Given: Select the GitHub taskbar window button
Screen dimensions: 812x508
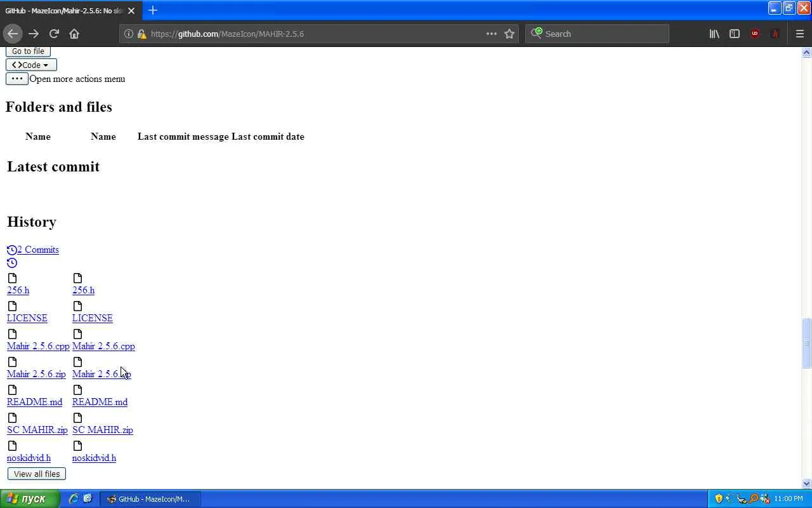Looking at the screenshot, I should [x=149, y=498].
